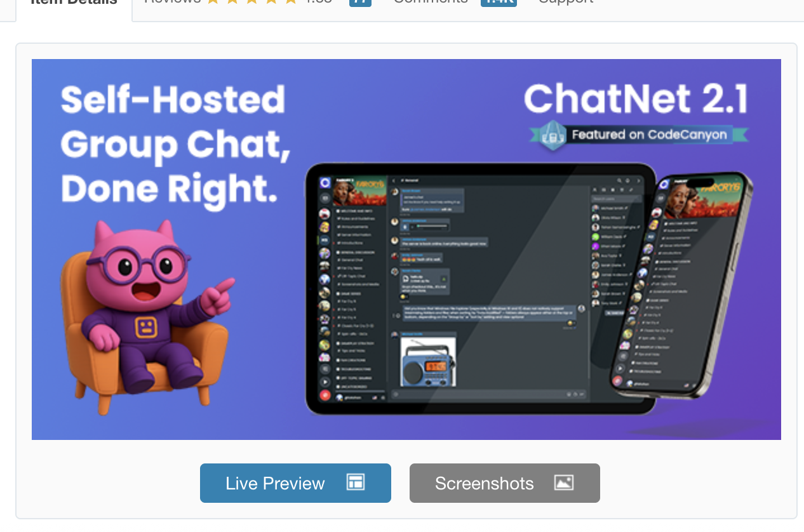Go to the Support tab
This screenshot has height=532, width=804.
[565, 2]
